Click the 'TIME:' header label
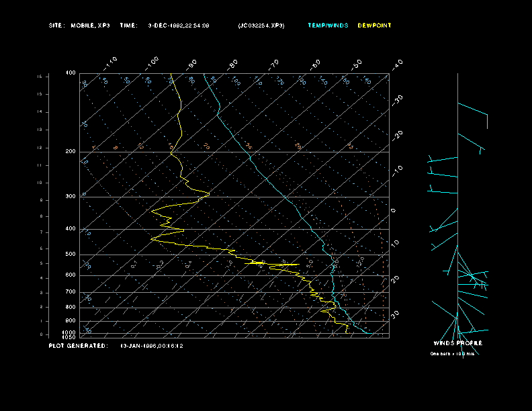The width and height of the screenshot is (532, 411). pos(128,26)
